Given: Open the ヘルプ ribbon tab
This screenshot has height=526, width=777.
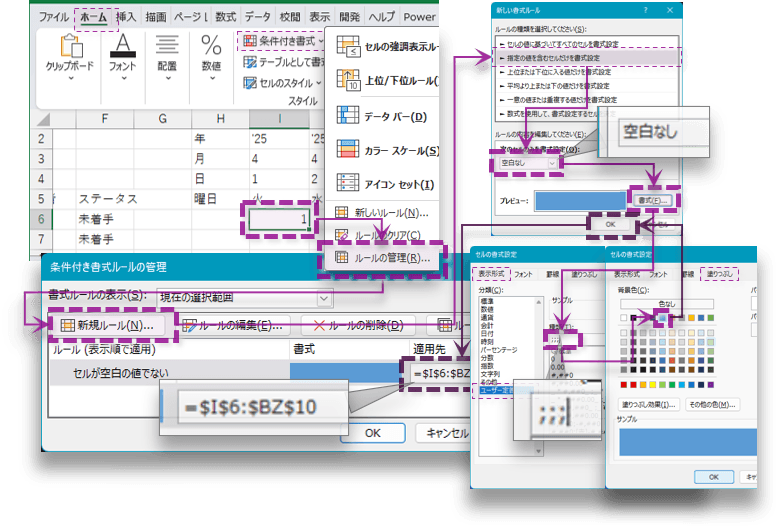Looking at the screenshot, I should (382, 17).
